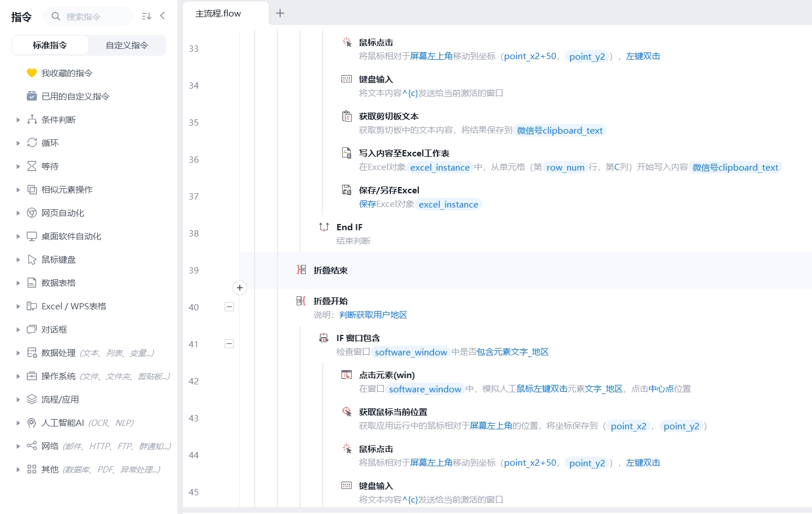The height and width of the screenshot is (514, 812).
Task: Click the 网络 share icon
Action: click(x=32, y=446)
